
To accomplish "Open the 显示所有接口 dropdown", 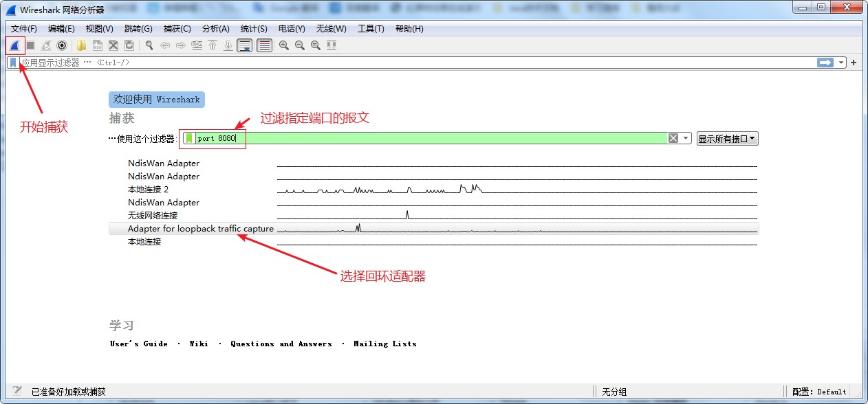I will [727, 138].
